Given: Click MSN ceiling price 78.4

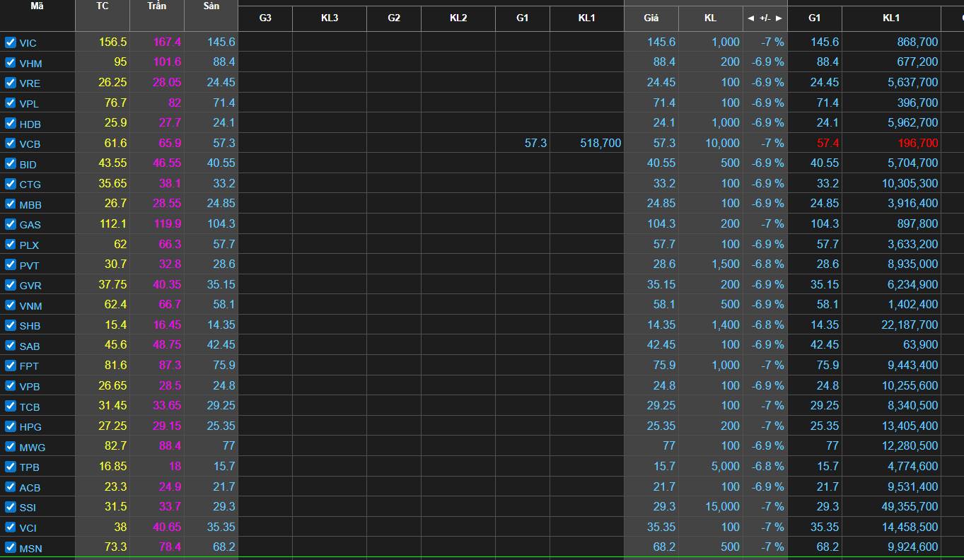Looking at the screenshot, I should coord(170,547).
